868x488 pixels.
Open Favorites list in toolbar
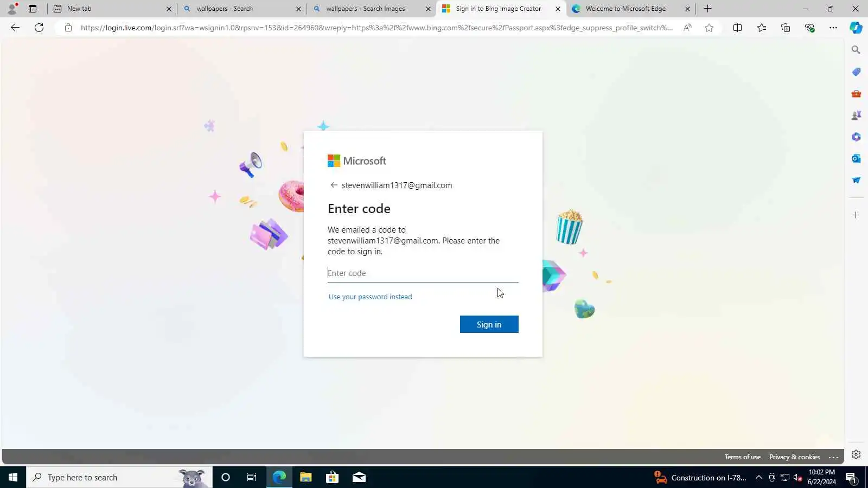click(x=762, y=28)
